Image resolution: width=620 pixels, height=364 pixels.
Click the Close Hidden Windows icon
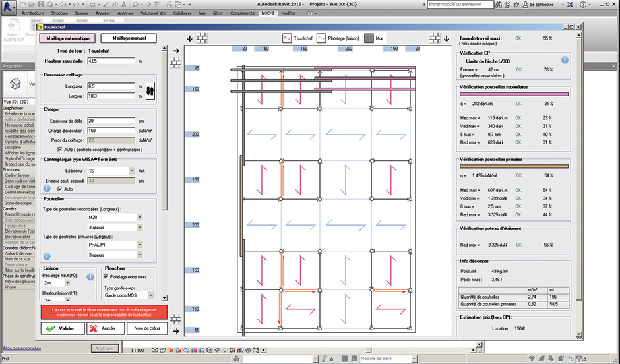(x=170, y=5)
